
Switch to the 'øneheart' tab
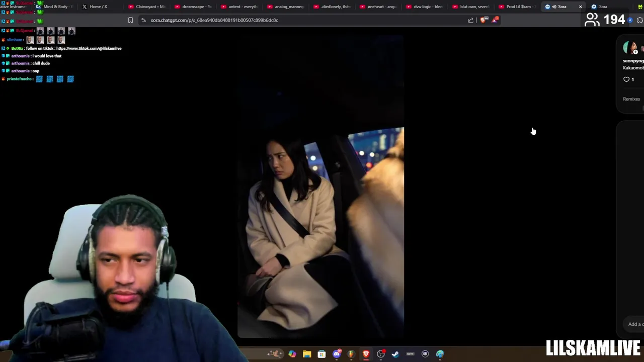[378, 7]
